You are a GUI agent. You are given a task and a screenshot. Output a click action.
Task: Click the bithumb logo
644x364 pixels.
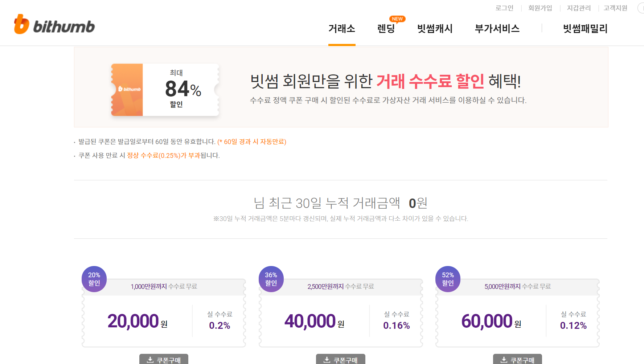coord(54,24)
